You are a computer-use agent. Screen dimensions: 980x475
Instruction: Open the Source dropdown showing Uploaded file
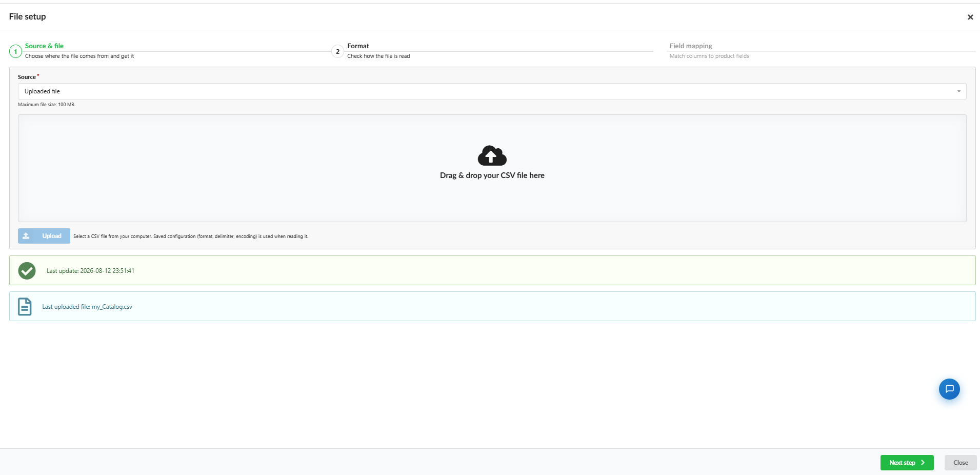point(492,91)
